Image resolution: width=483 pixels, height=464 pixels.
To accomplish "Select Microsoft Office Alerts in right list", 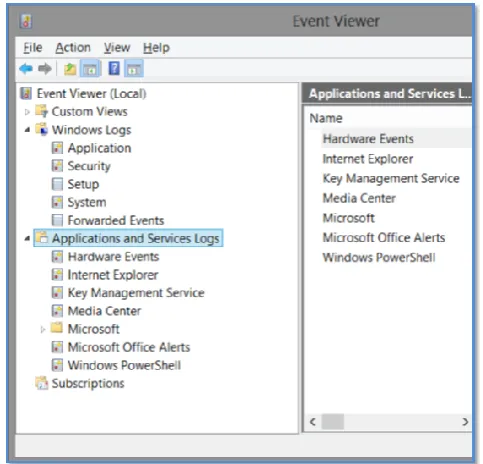I will pos(384,238).
